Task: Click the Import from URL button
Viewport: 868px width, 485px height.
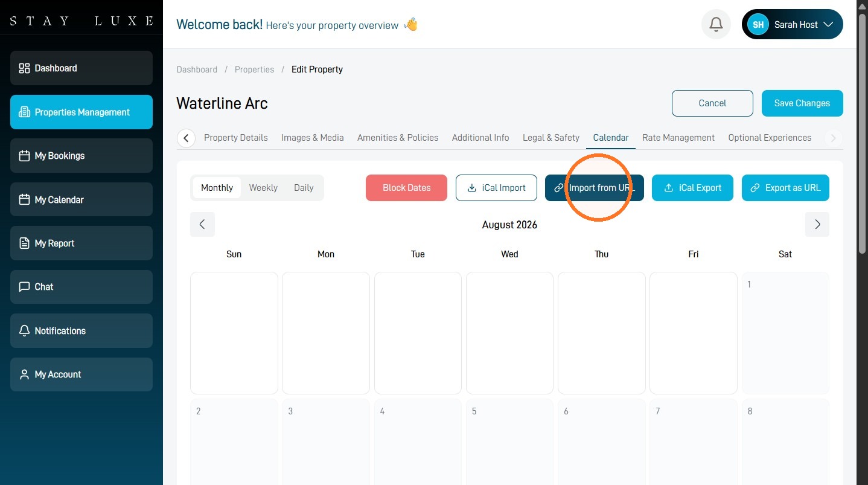Action: pos(595,188)
